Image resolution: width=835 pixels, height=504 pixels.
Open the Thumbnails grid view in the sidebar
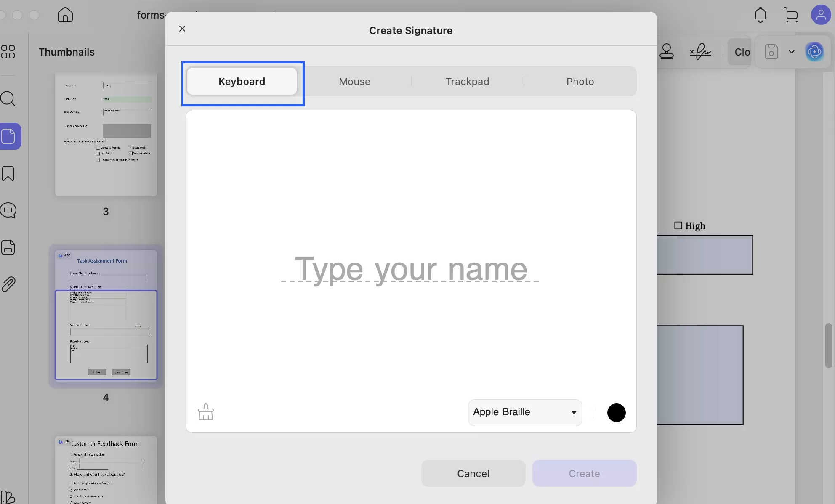coord(8,51)
